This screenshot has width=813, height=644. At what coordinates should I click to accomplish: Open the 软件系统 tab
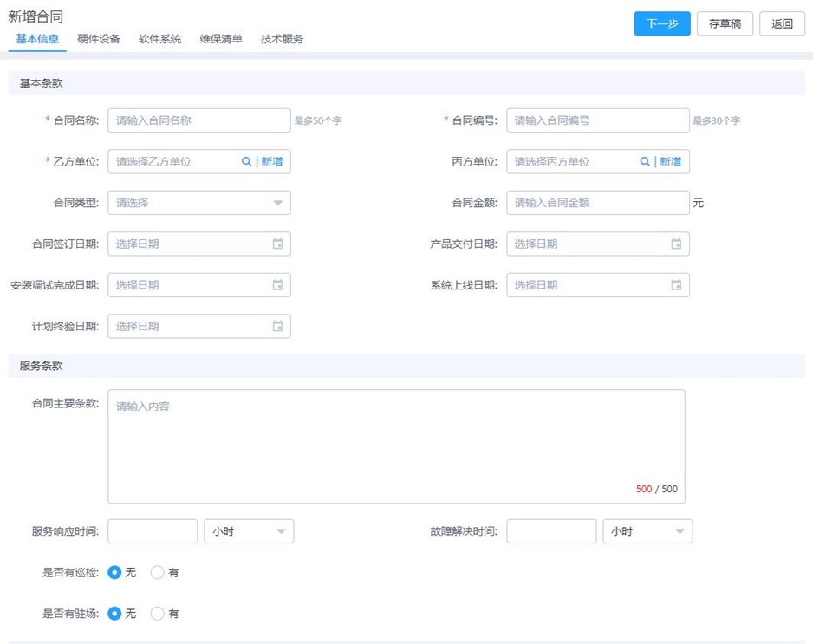click(x=159, y=39)
